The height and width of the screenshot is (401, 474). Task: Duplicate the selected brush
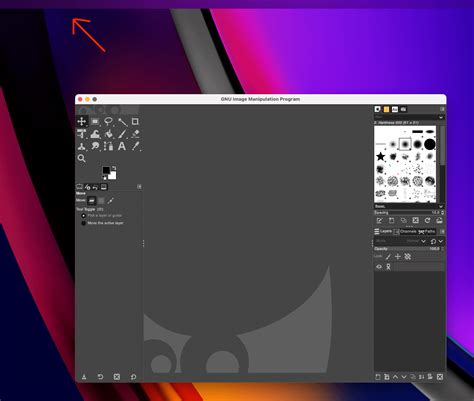tap(403, 220)
